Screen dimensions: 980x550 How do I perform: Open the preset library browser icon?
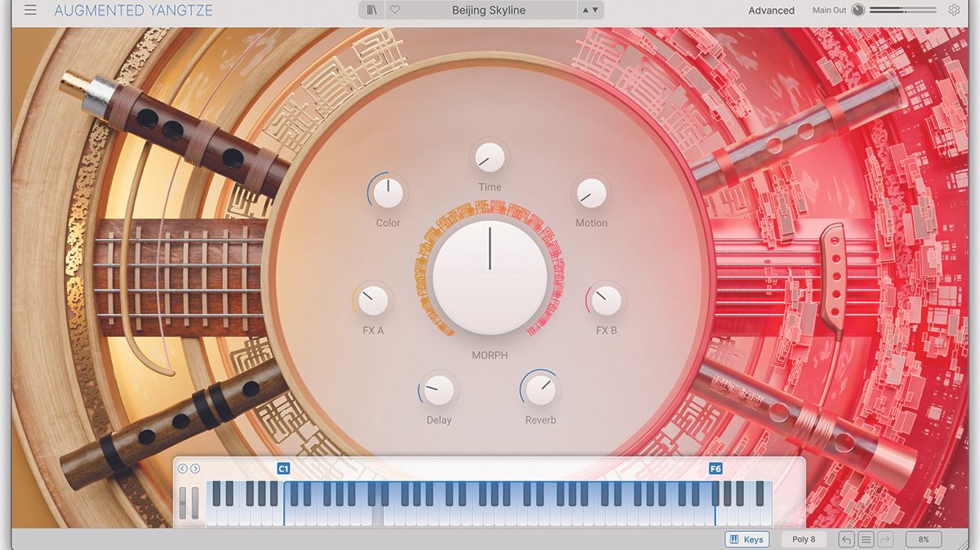coord(372,11)
